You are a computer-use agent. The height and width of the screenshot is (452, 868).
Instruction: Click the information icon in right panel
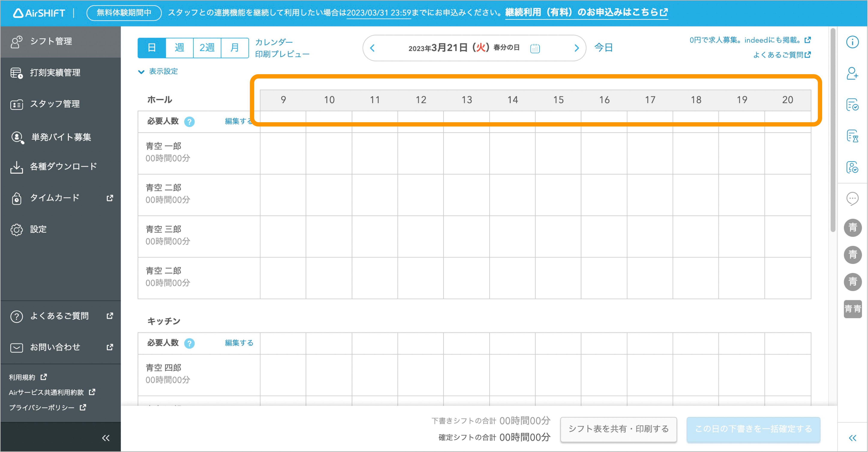[x=853, y=42]
